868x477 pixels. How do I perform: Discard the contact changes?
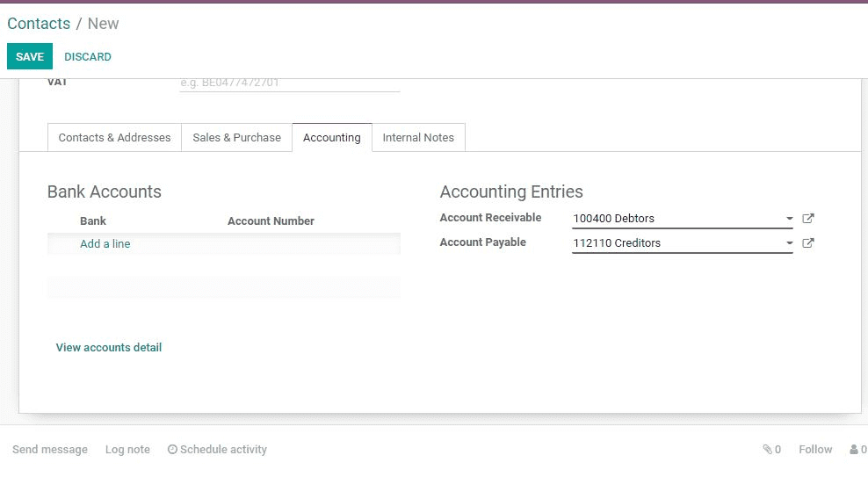88,56
